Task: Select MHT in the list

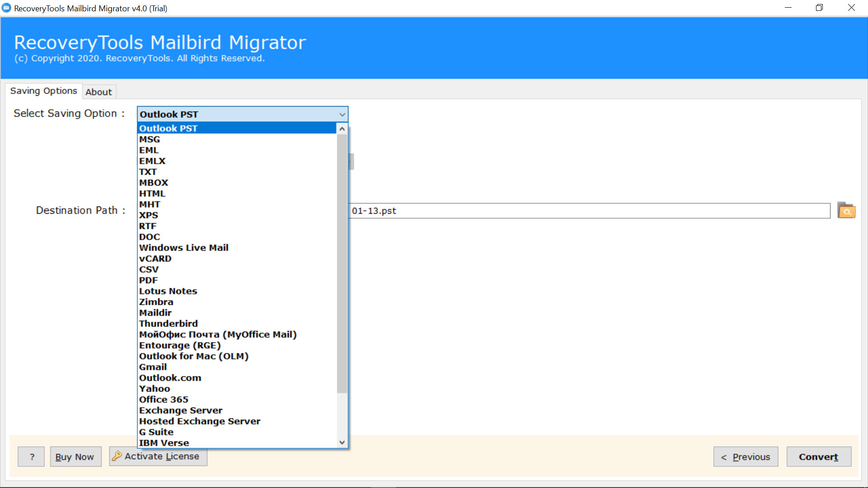Action: 237,204
